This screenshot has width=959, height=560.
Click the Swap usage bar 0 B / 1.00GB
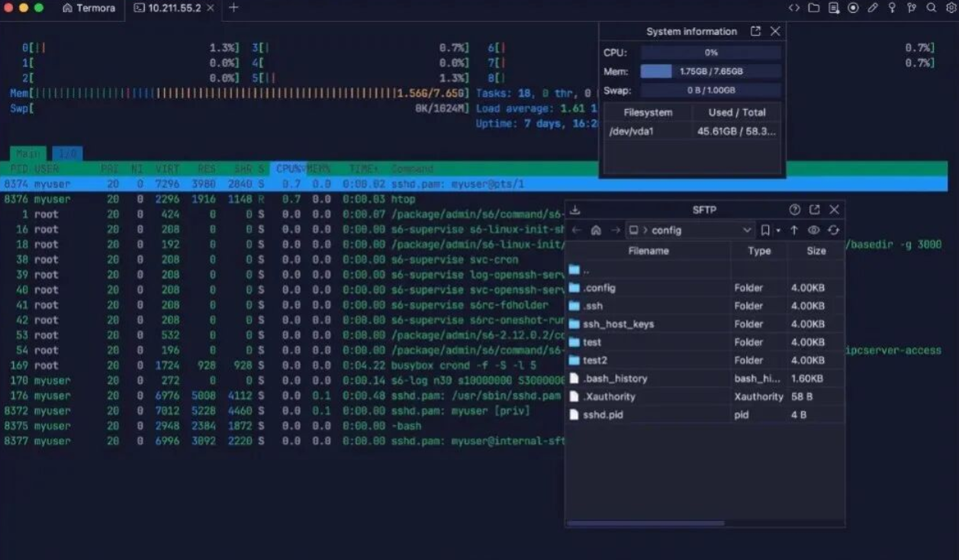click(x=710, y=90)
